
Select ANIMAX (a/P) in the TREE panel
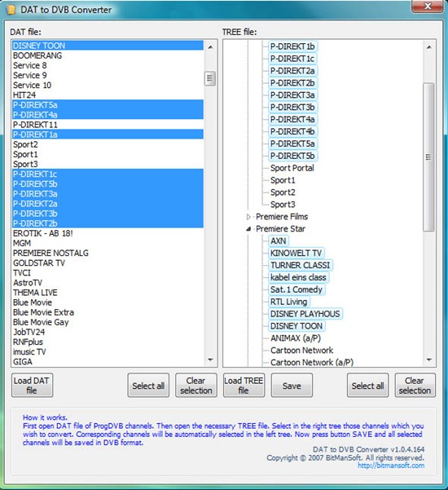[296, 338]
